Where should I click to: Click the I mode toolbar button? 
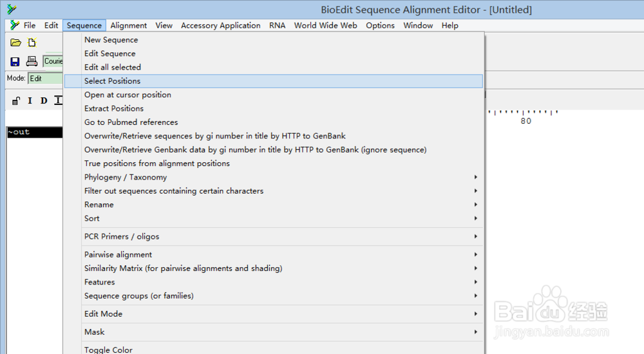(30, 100)
